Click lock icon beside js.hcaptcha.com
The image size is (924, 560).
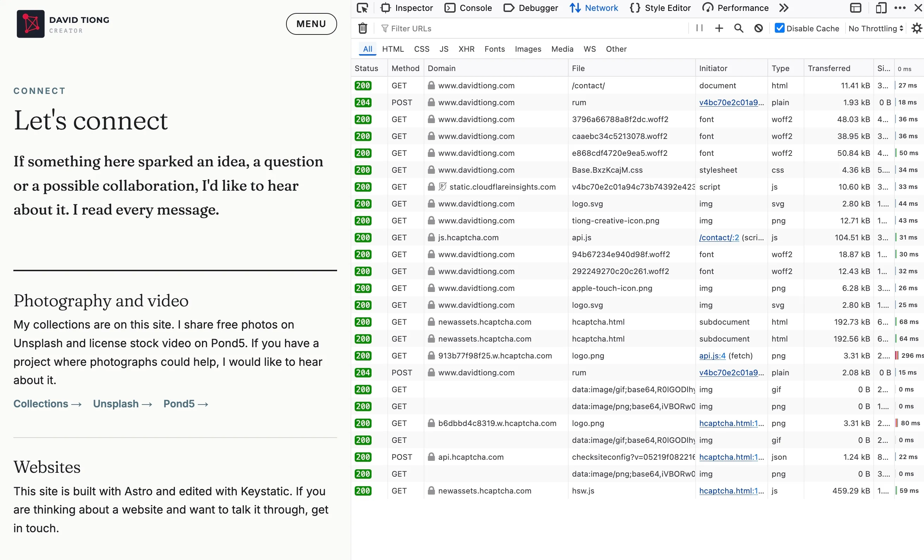431,237
